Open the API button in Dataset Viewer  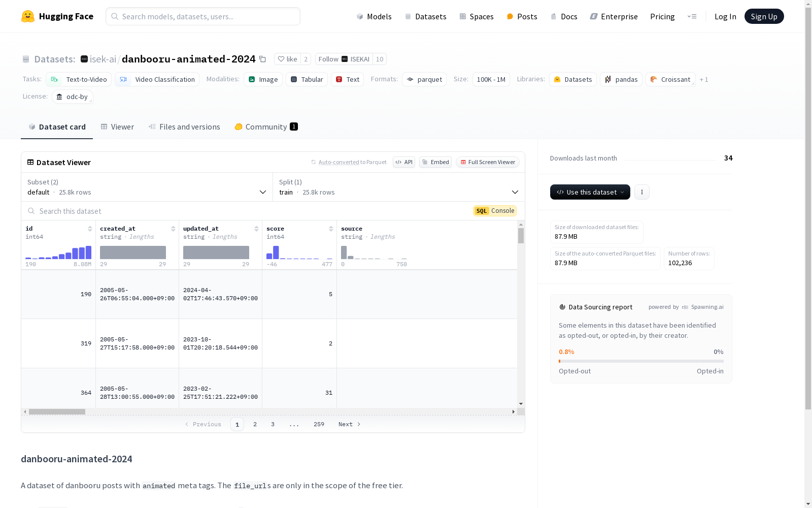click(x=404, y=162)
